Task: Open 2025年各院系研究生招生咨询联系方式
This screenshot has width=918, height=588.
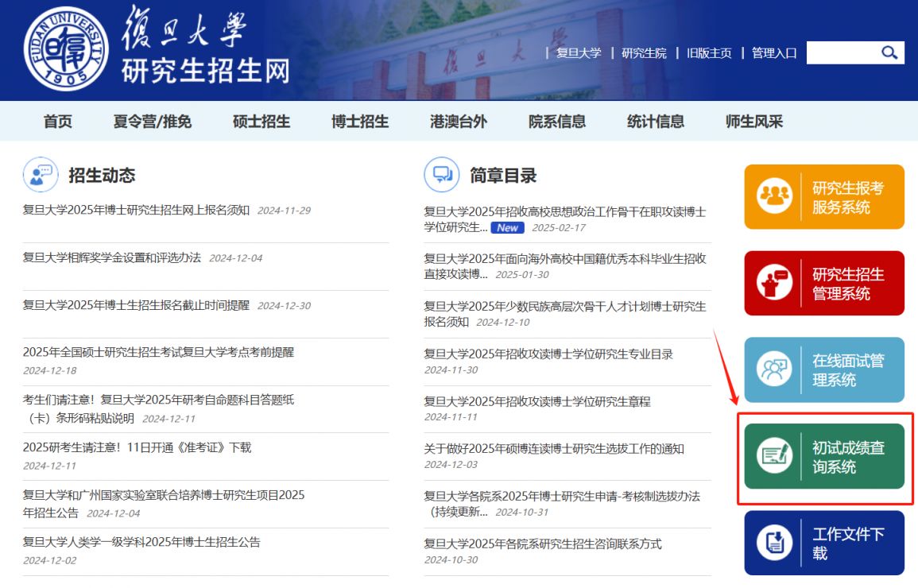Action: point(543,544)
